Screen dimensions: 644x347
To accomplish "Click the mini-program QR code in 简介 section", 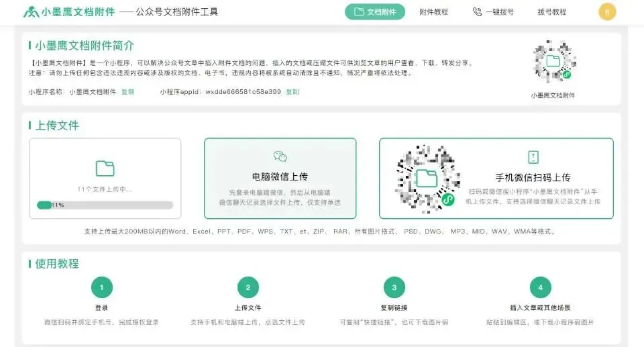I will (x=553, y=61).
